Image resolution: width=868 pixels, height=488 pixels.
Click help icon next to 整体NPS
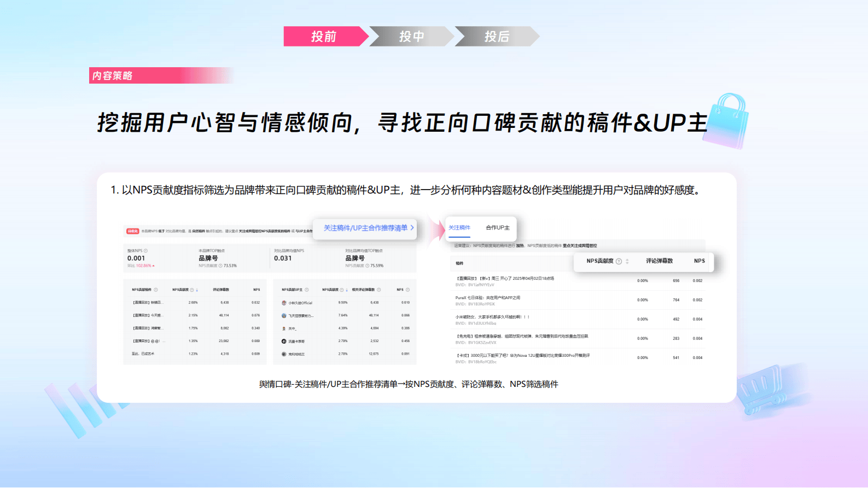(146, 251)
